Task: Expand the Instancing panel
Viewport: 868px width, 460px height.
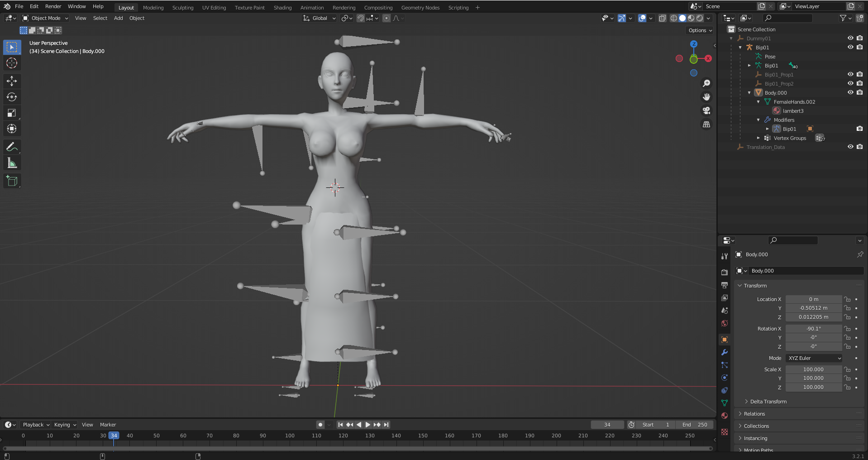Action: pyautogui.click(x=755, y=438)
